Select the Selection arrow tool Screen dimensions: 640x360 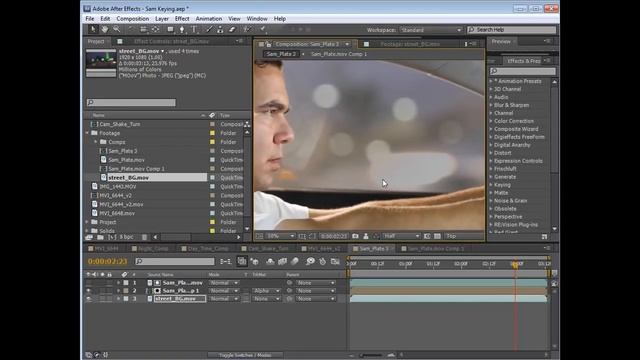click(x=93, y=29)
